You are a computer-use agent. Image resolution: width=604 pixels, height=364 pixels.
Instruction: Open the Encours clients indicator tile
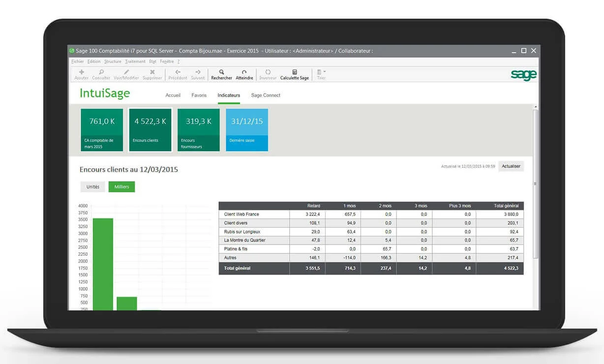[x=150, y=129]
